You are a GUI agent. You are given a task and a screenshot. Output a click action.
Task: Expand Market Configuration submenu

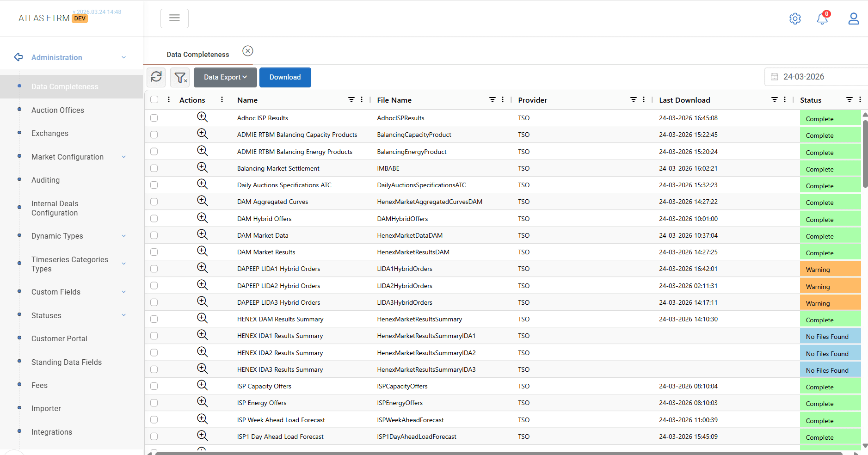pos(123,157)
